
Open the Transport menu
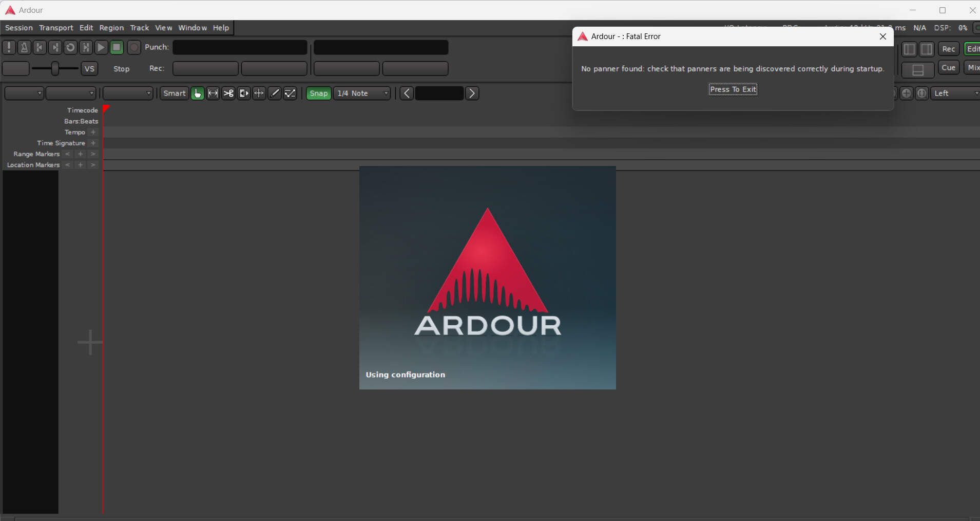pyautogui.click(x=56, y=28)
